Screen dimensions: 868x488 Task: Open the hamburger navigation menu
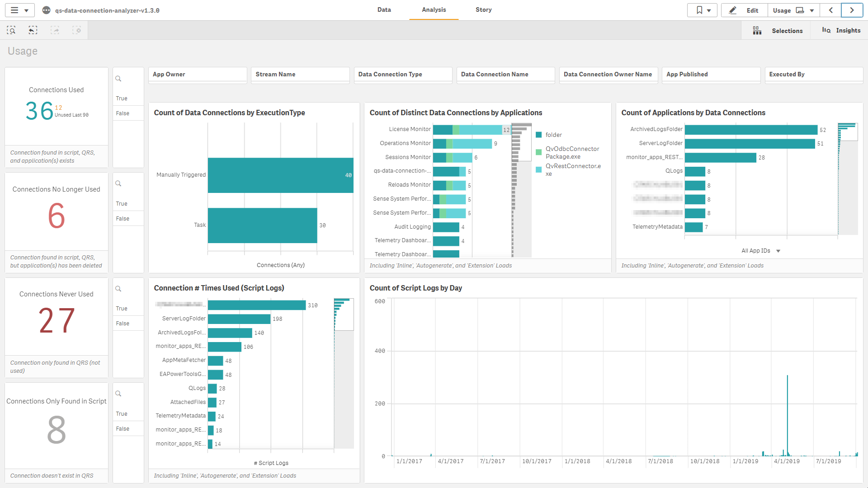coord(14,10)
